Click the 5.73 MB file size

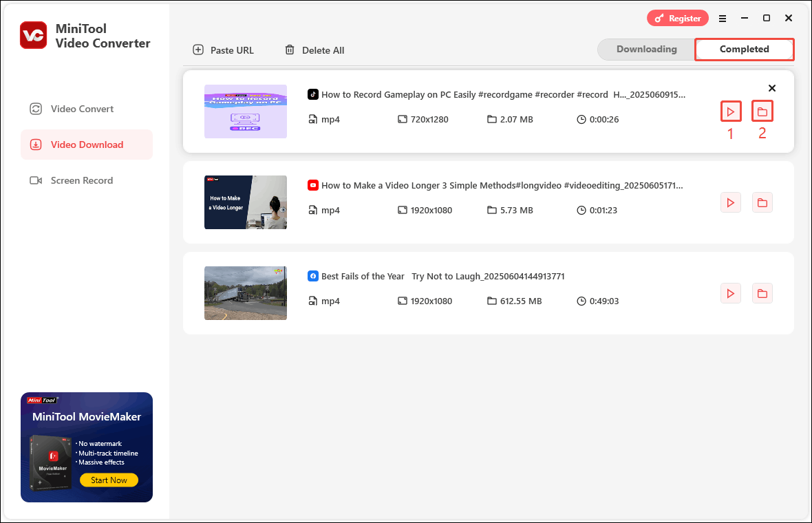pyautogui.click(x=516, y=211)
